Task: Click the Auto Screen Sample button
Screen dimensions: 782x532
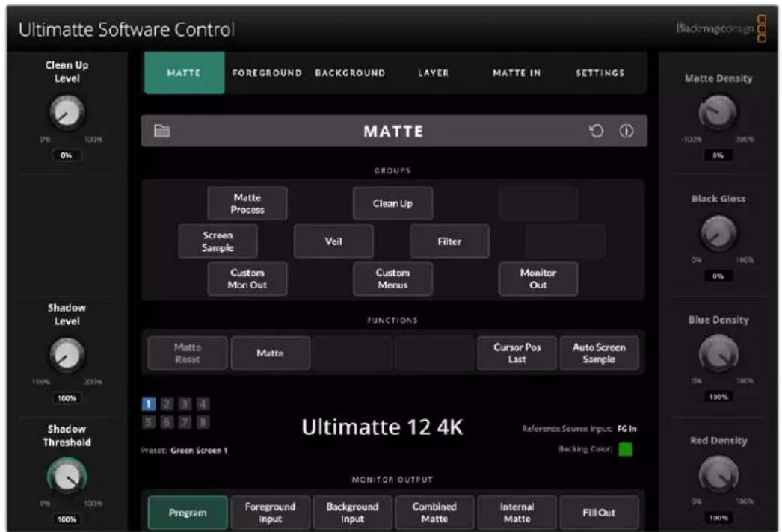Action: coord(599,353)
